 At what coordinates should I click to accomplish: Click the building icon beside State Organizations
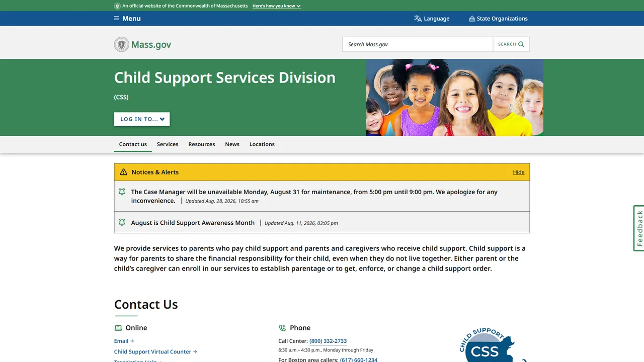click(x=472, y=19)
